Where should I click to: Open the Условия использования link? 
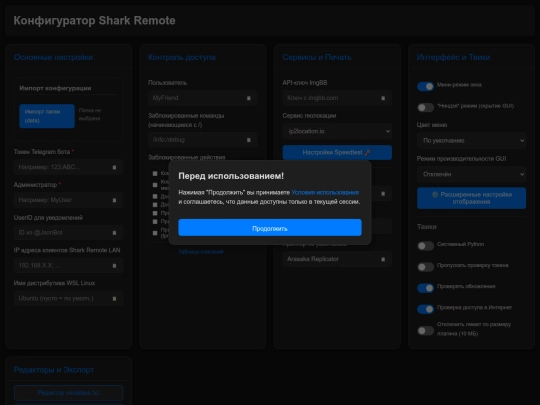325,193
